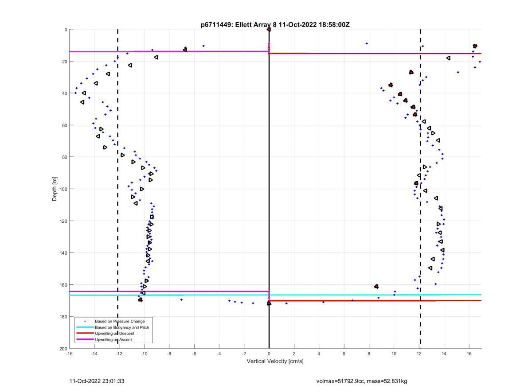Click legend entry "Upwelling on Ascent"

(113, 339)
